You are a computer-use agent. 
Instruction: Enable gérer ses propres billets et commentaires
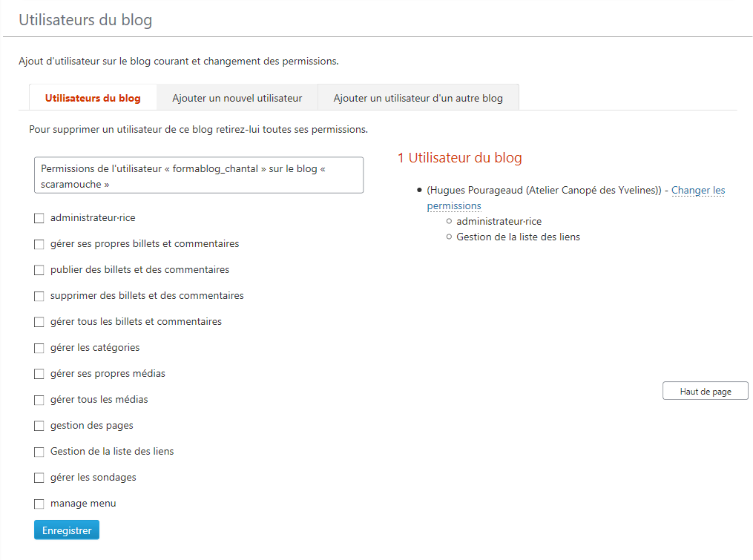tap(39, 244)
